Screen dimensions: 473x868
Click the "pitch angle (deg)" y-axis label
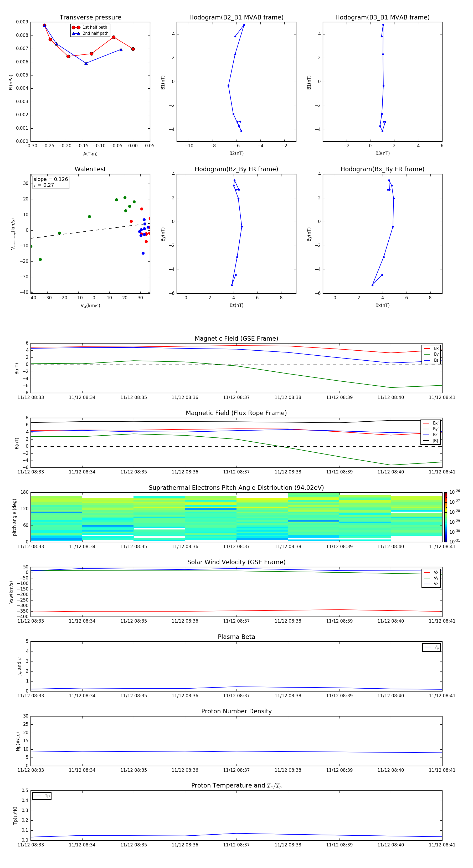[x=14, y=517]
